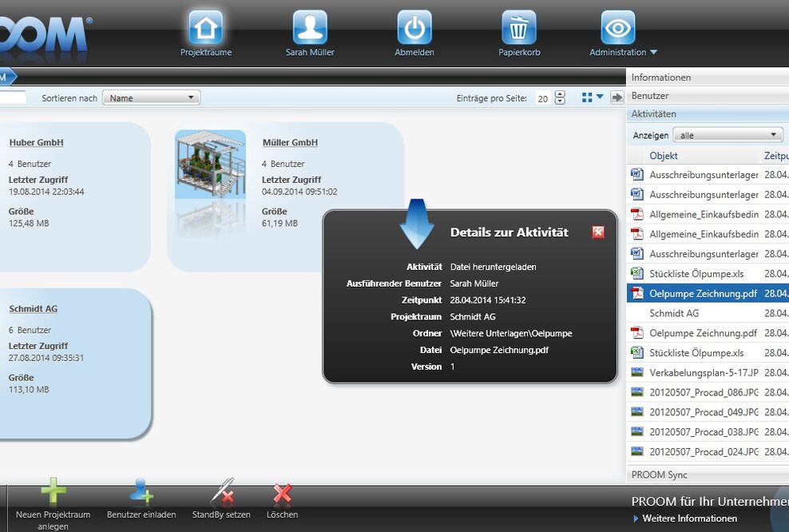
Task: Delete a room with the Löschen icon
Action: point(282,494)
